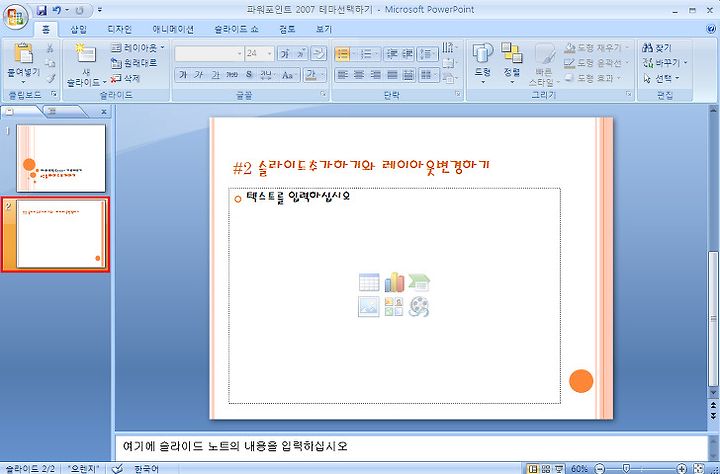Insert a table via content placeholder icon
Viewport: 720px width, 474px height.
tap(369, 282)
